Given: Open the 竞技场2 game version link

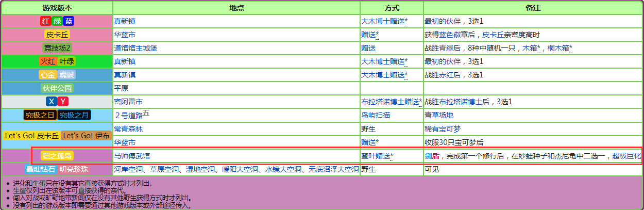Looking at the screenshot, I should pos(57,48).
